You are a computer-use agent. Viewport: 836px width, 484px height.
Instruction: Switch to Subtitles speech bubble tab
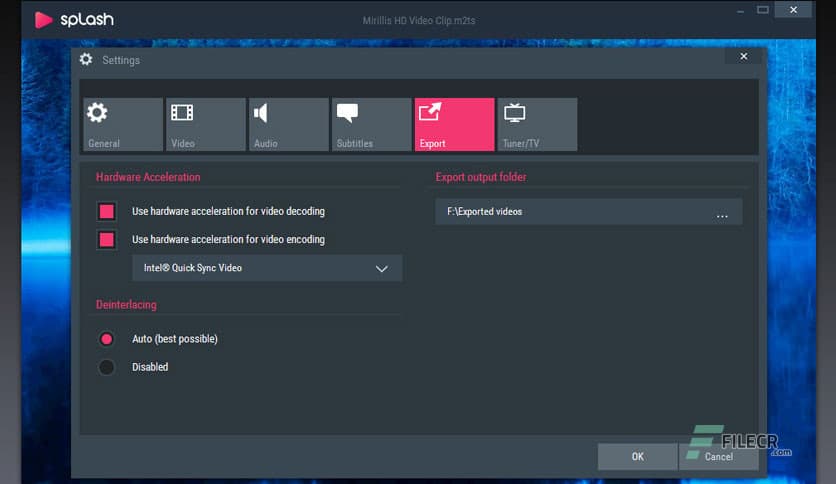370,124
